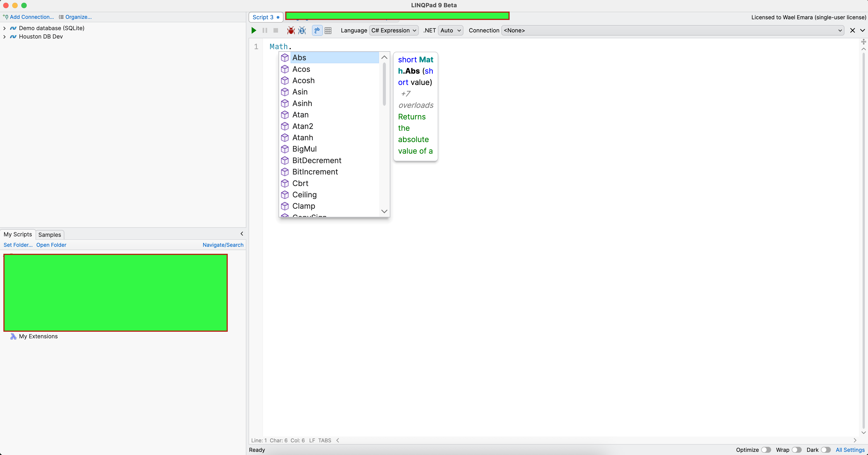Viewport: 868px width, 455px height.
Task: Click the My Extensions icon
Action: click(13, 336)
